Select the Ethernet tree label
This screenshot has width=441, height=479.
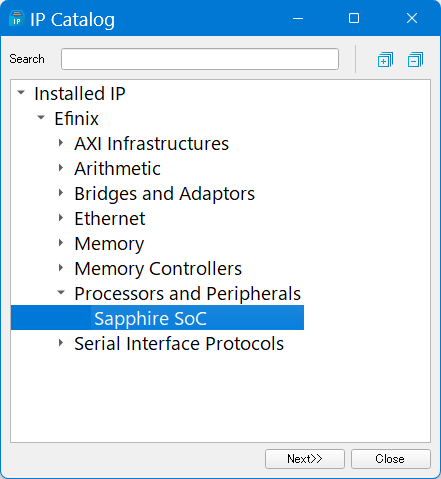tap(110, 219)
